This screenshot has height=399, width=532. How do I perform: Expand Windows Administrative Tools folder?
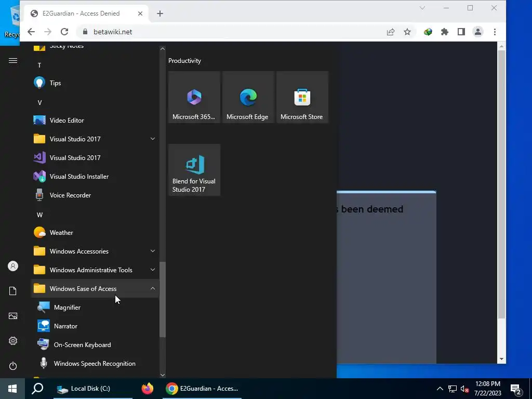click(x=95, y=270)
